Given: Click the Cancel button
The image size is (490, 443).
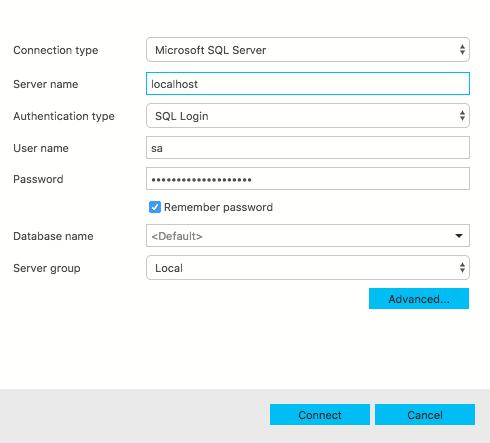Looking at the screenshot, I should coord(425,415).
